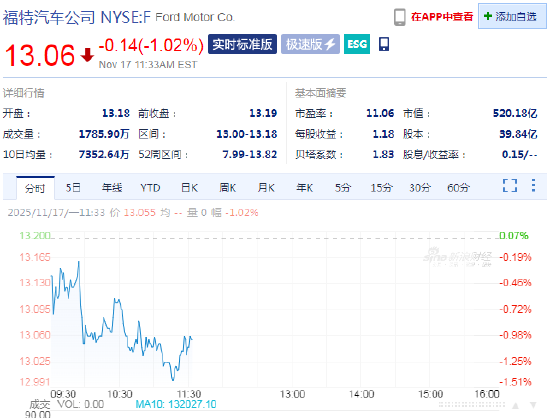This screenshot has height=418, width=550.
Task: Expand chart to fullscreen icon
Action: [510, 186]
